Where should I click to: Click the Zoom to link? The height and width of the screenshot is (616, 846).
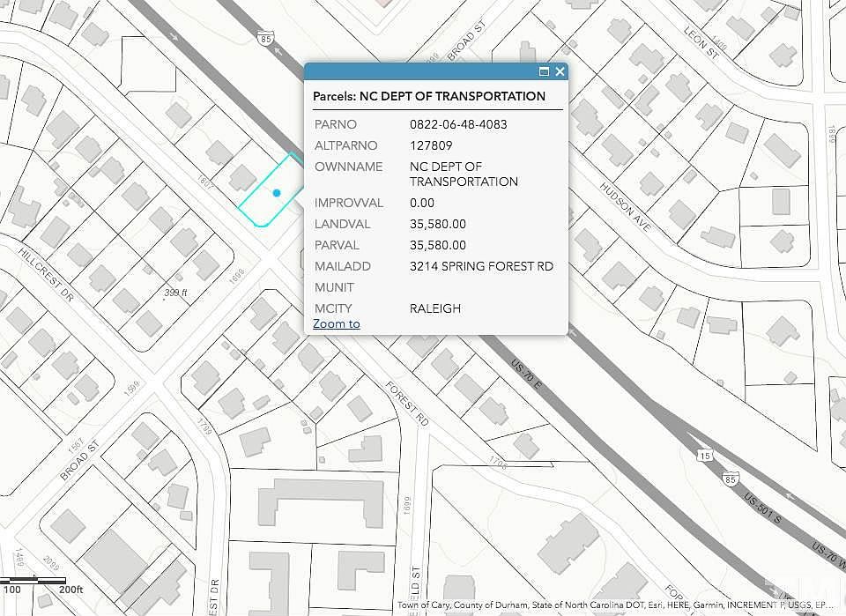pos(336,323)
